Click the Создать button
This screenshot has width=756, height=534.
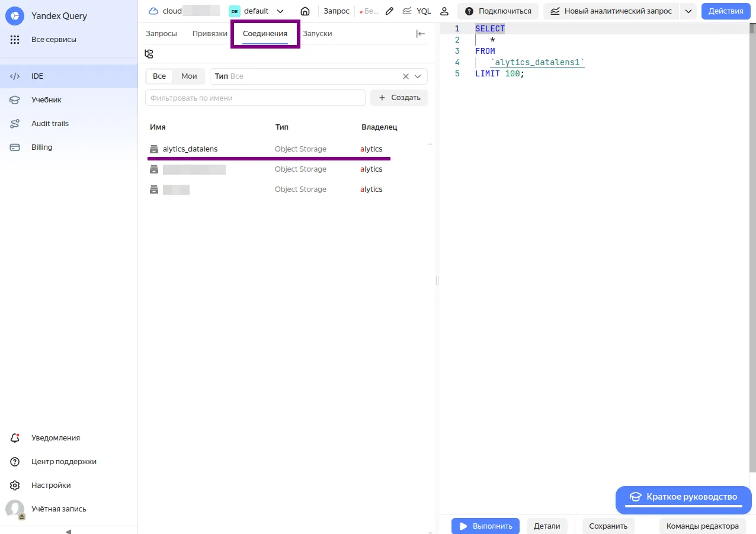pos(399,98)
